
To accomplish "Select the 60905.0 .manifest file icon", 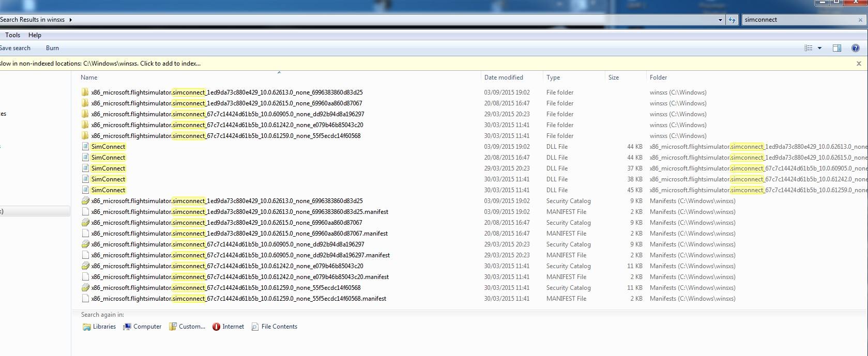I will (85, 255).
